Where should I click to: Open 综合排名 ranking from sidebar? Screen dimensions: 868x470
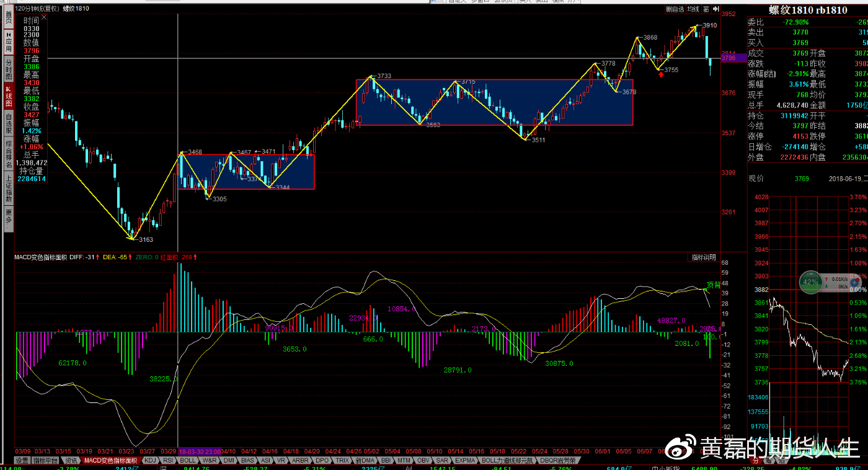9,154
